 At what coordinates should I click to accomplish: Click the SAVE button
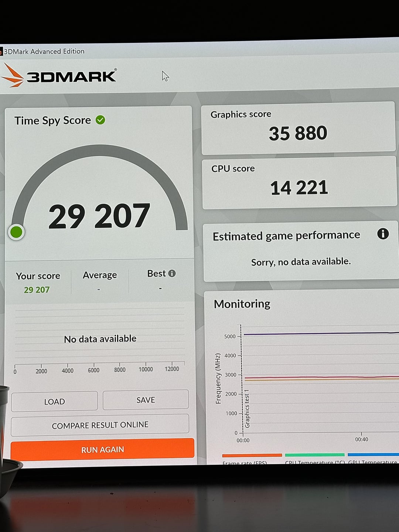click(x=146, y=400)
